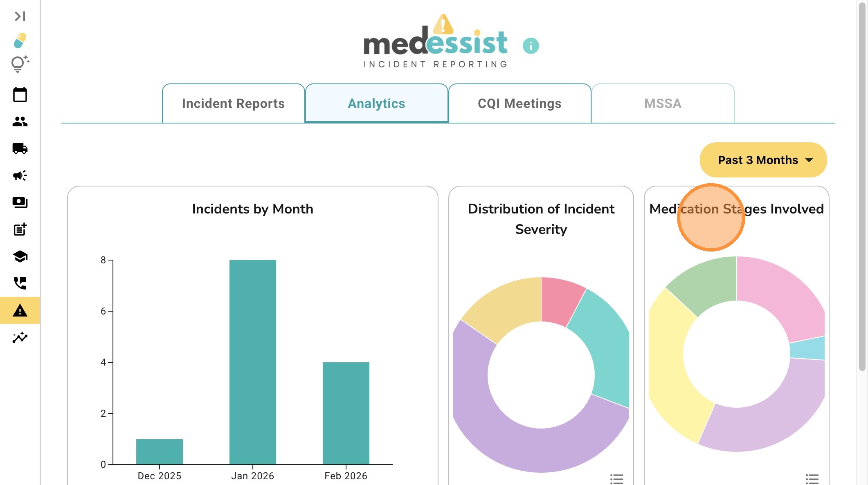Select the people group sidebar icon

click(x=20, y=121)
